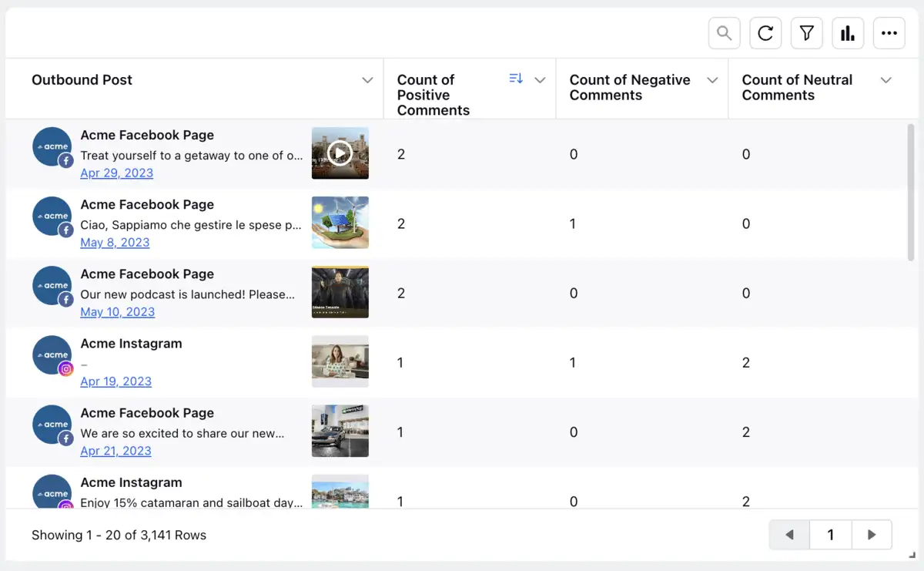Click the vertical scrollbar of the table
The height and width of the screenshot is (571, 924).
click(x=911, y=193)
